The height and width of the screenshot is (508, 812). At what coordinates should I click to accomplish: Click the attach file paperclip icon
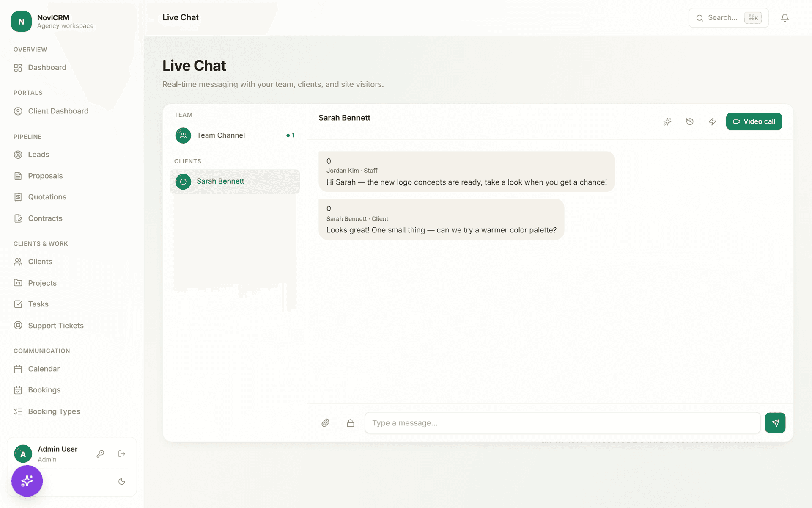click(x=325, y=423)
